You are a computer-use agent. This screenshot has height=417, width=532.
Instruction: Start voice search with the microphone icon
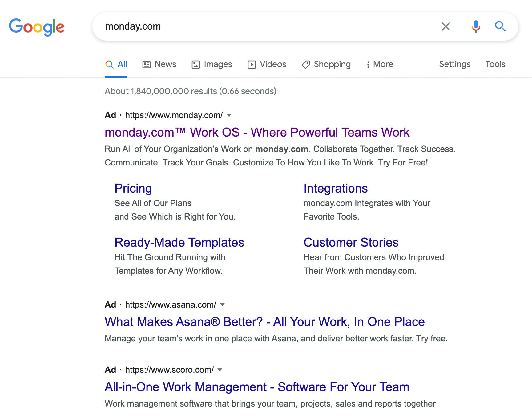[476, 26]
